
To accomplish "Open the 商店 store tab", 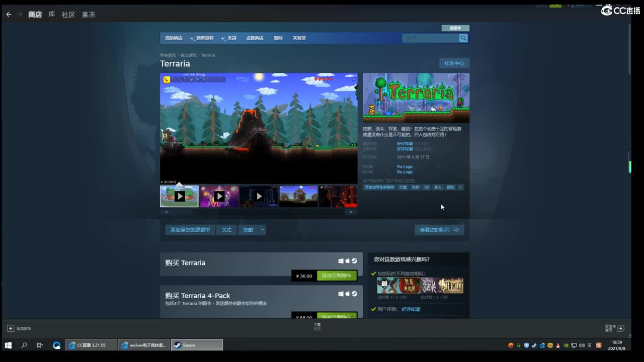I will [x=35, y=15].
